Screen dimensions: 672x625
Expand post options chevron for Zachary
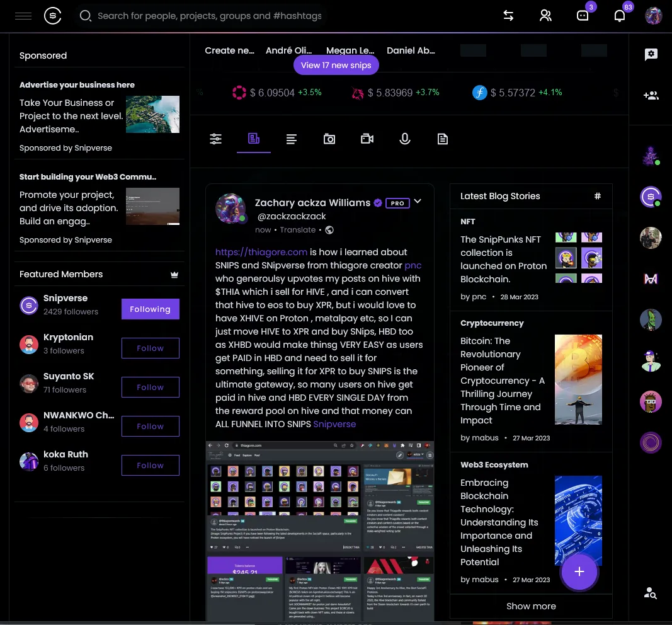coord(418,202)
